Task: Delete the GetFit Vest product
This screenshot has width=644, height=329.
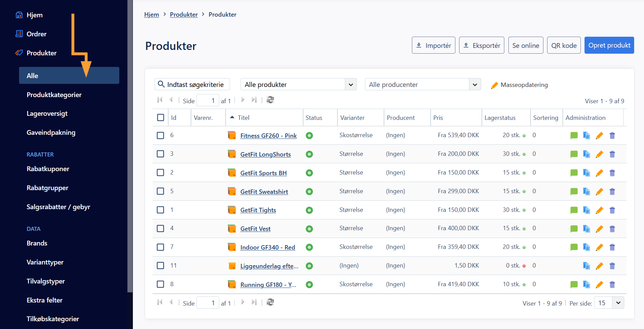Action: [612, 229]
